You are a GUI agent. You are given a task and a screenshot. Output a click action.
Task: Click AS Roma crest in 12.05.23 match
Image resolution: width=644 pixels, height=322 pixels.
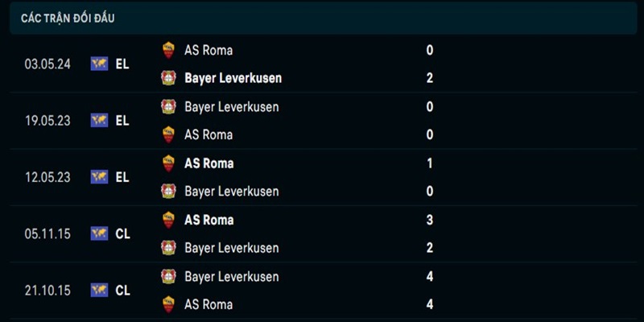point(168,163)
